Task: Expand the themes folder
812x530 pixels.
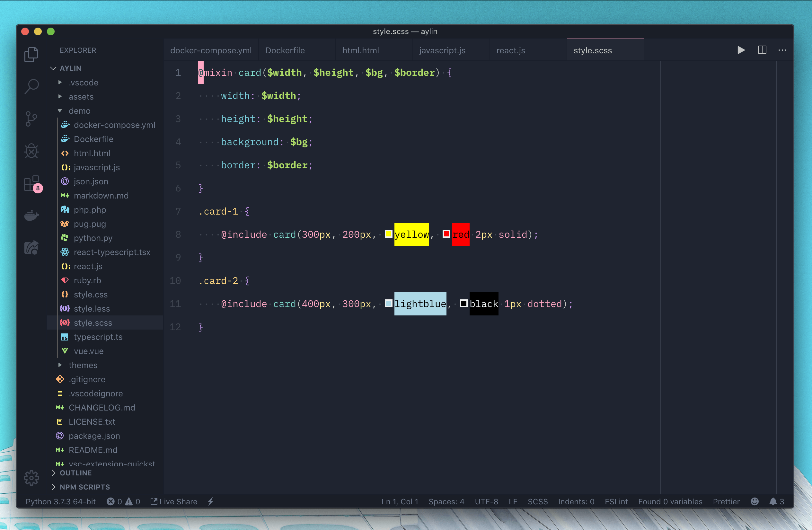Action: [83, 365]
